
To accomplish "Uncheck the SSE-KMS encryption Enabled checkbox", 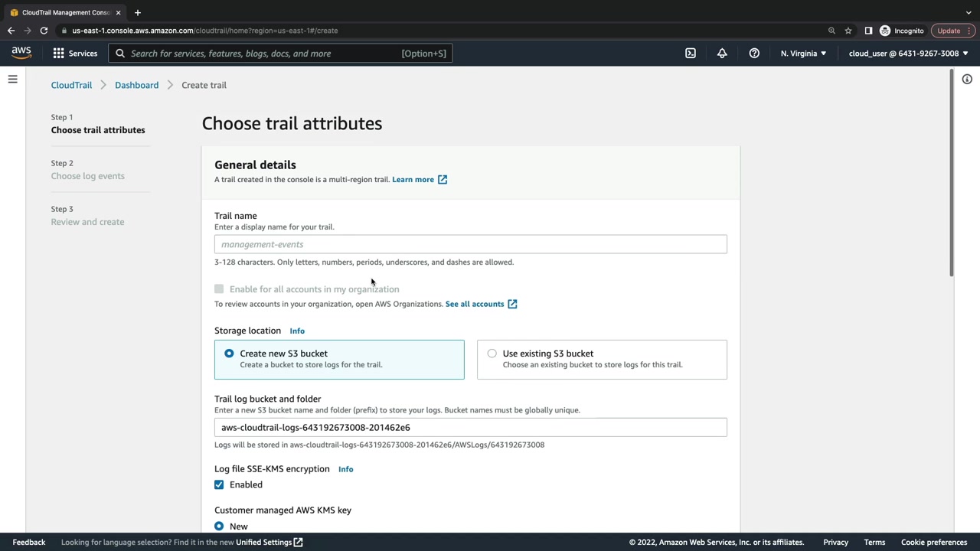I will click(219, 484).
